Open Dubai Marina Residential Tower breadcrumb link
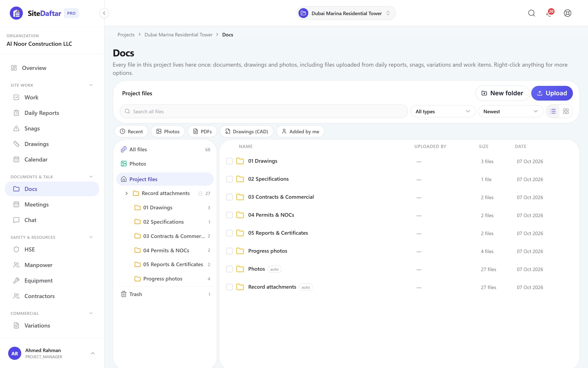 (x=178, y=35)
